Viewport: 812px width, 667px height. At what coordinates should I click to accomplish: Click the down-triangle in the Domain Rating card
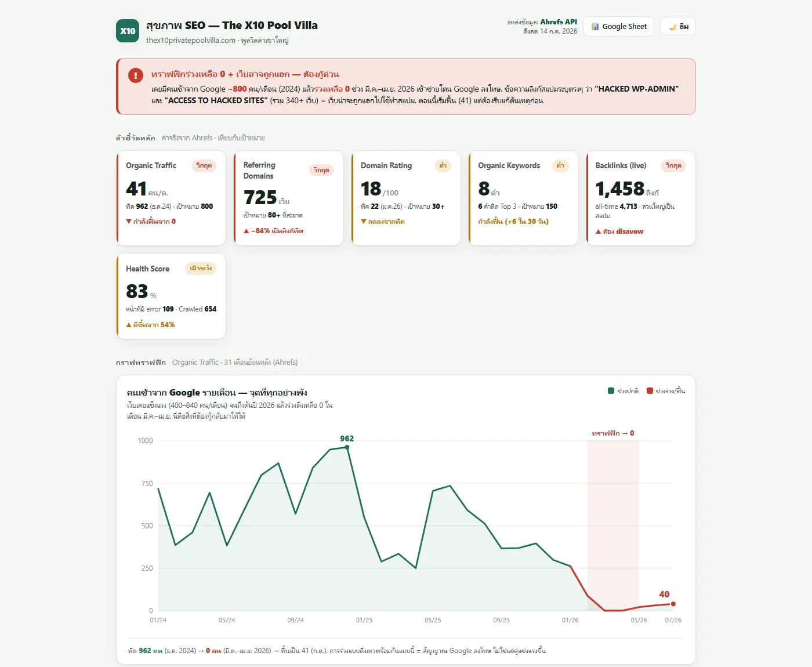(364, 222)
